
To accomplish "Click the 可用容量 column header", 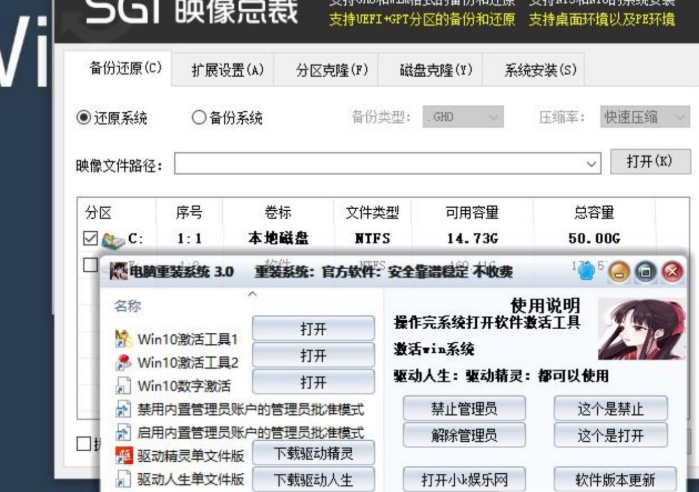I will [x=472, y=213].
